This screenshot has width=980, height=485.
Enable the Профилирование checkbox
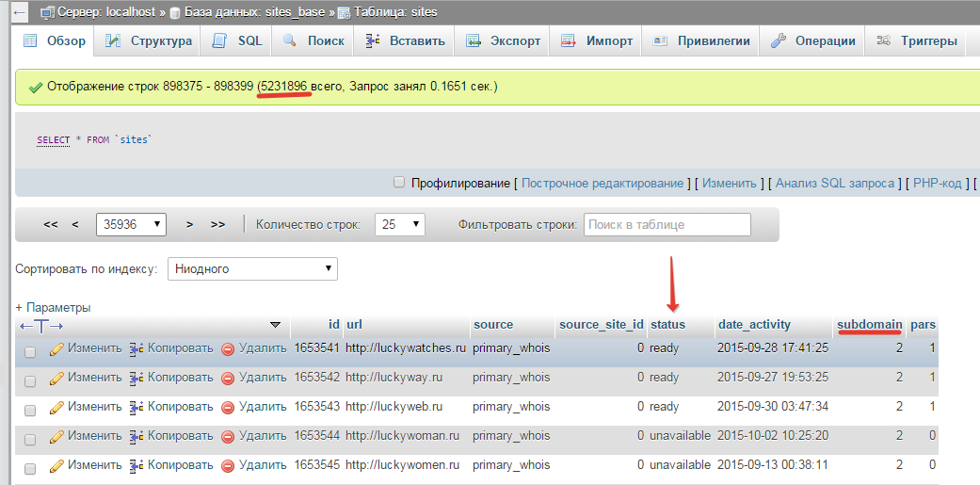(399, 183)
